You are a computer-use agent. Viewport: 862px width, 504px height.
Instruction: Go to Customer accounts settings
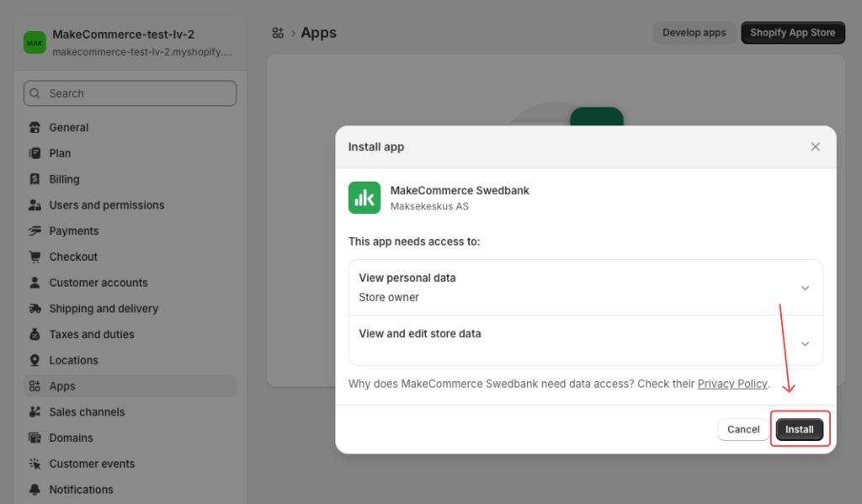pyautogui.click(x=98, y=283)
